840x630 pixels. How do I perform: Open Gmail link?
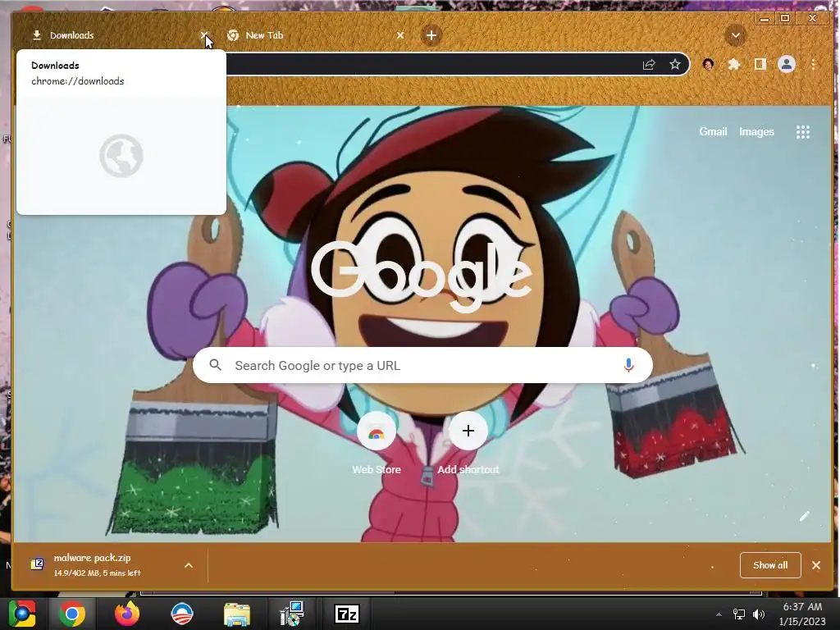click(x=713, y=132)
